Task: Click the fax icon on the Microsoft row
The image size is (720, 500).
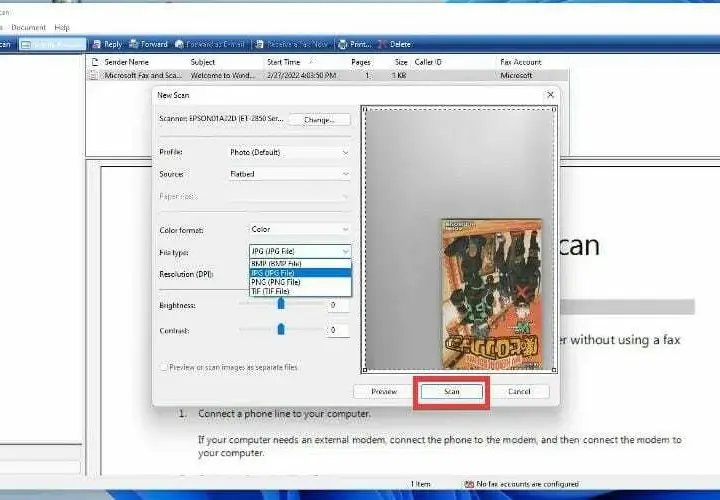Action: click(x=94, y=75)
